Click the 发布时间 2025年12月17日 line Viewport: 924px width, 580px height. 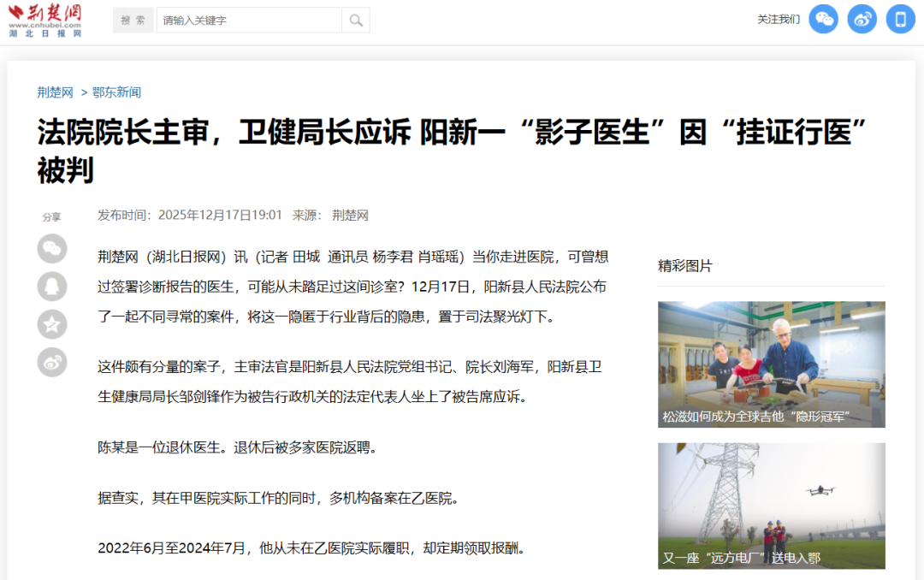point(190,215)
